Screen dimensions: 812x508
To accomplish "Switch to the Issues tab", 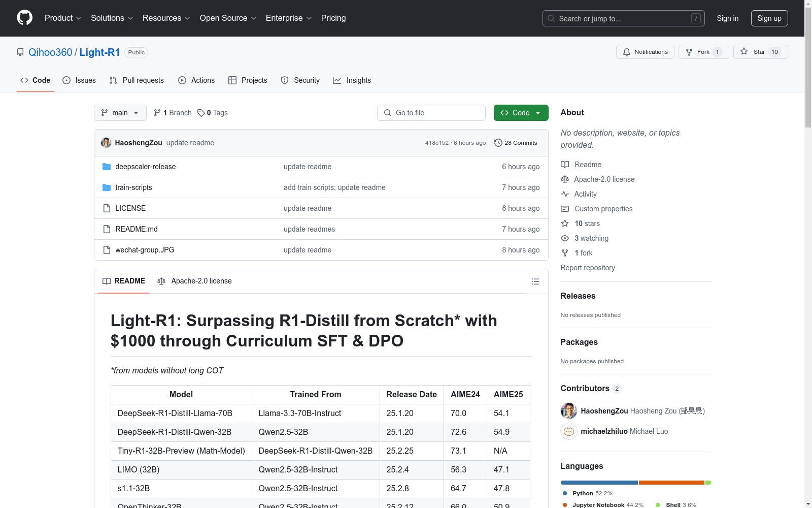I will click(x=79, y=80).
